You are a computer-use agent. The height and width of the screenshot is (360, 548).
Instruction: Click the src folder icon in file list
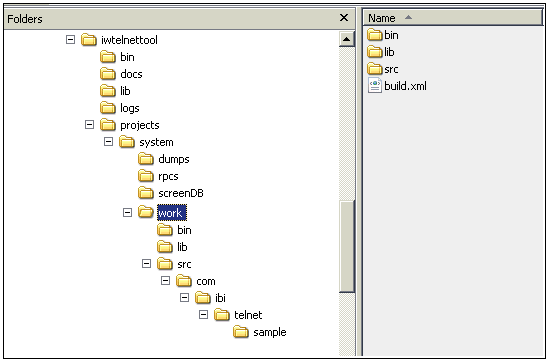[x=375, y=69]
